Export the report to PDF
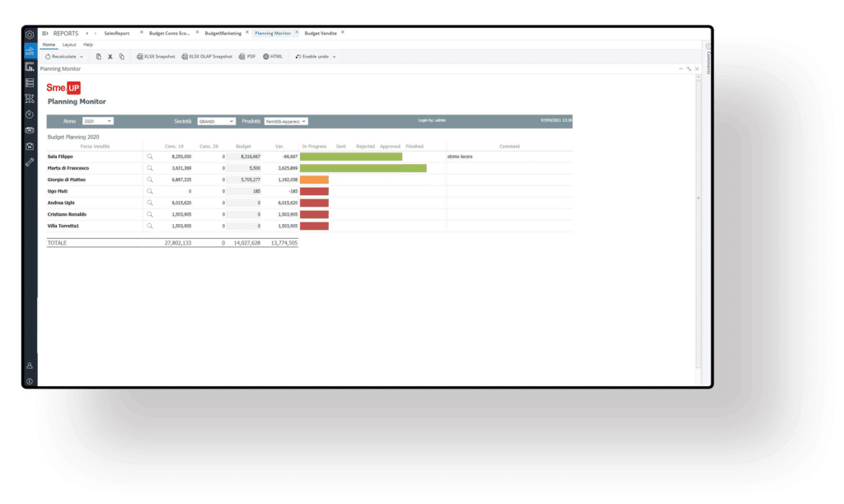Screen dimensions: 844x504 click(247, 57)
